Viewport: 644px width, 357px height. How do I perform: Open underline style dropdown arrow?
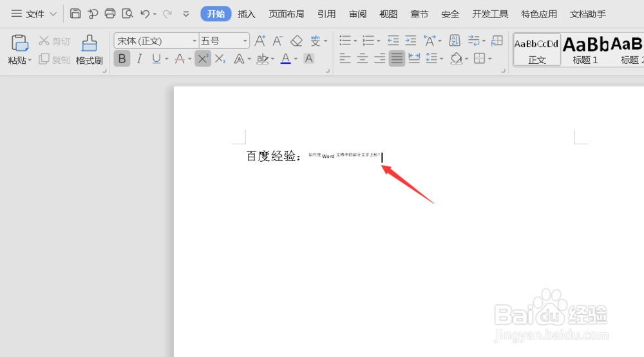click(167, 59)
